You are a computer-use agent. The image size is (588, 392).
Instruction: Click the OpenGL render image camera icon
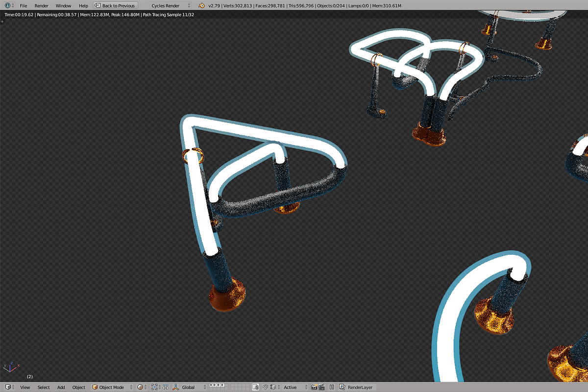coord(314,387)
